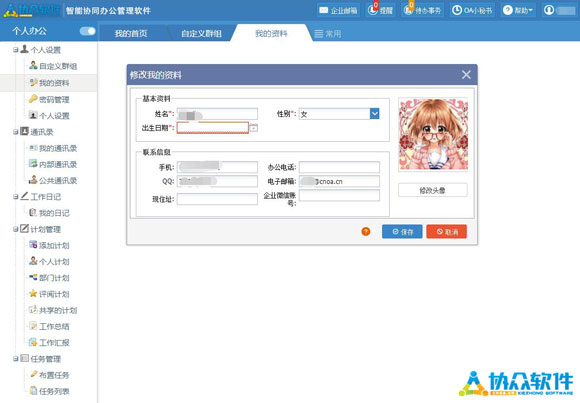This screenshot has width=580, height=403.
Task: Open 密码管理 key icon in sidebar
Action: point(33,99)
